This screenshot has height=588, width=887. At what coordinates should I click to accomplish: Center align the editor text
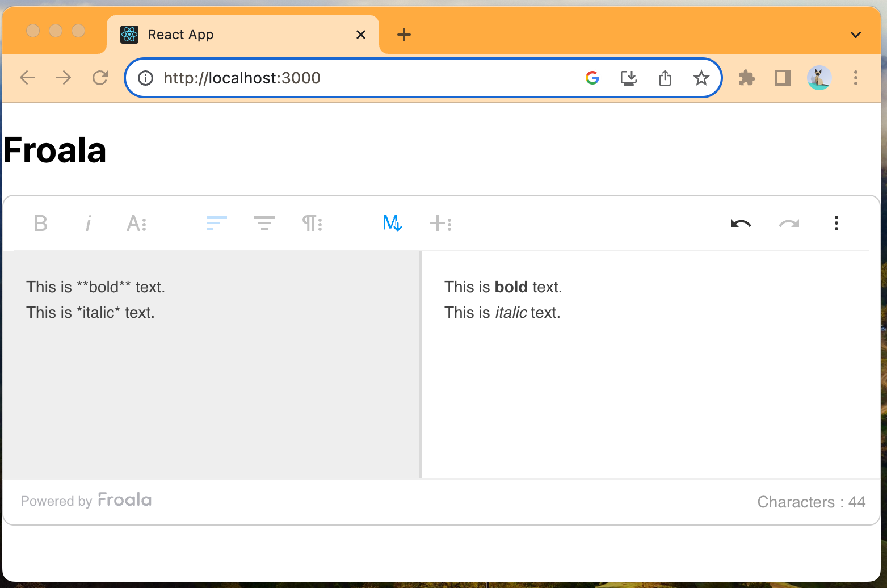[x=264, y=222]
